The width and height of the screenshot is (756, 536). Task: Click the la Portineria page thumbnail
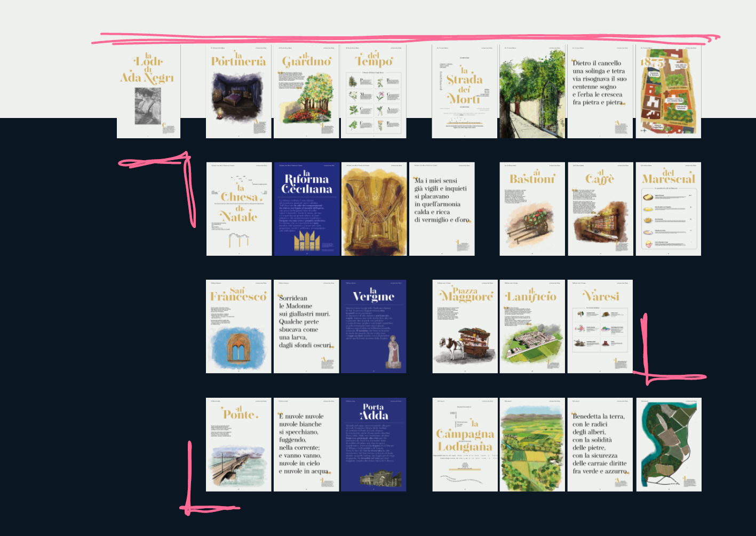pos(238,91)
